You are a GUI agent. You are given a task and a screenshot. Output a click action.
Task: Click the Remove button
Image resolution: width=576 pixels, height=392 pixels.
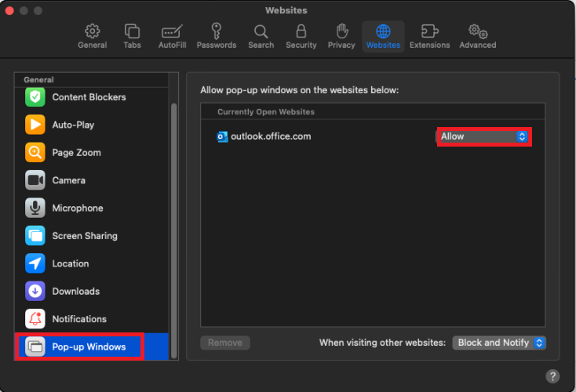[225, 343]
